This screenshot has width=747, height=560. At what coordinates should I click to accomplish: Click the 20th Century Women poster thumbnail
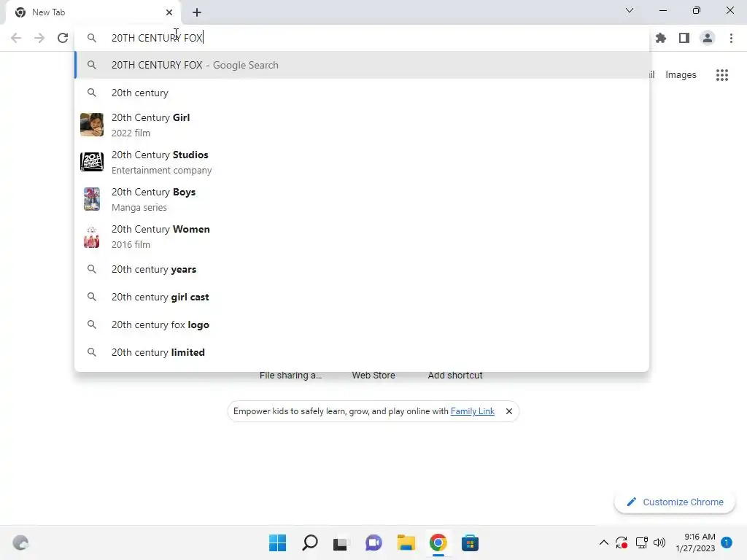[91, 237]
